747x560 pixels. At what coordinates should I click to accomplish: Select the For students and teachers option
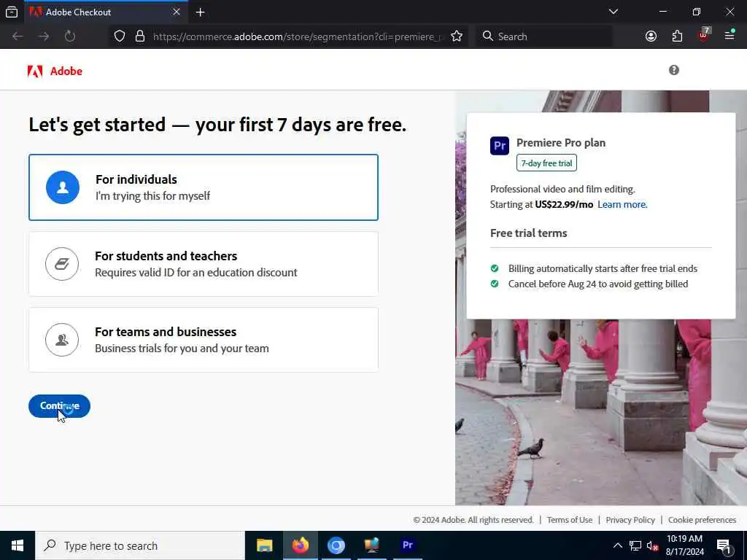coord(204,264)
